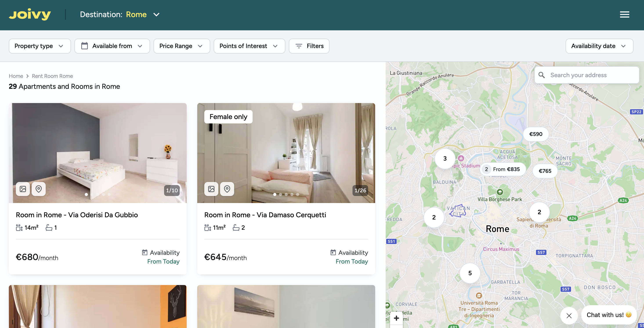This screenshot has width=644, height=328.
Task: Change Destination Rome selector
Action: [143, 14]
